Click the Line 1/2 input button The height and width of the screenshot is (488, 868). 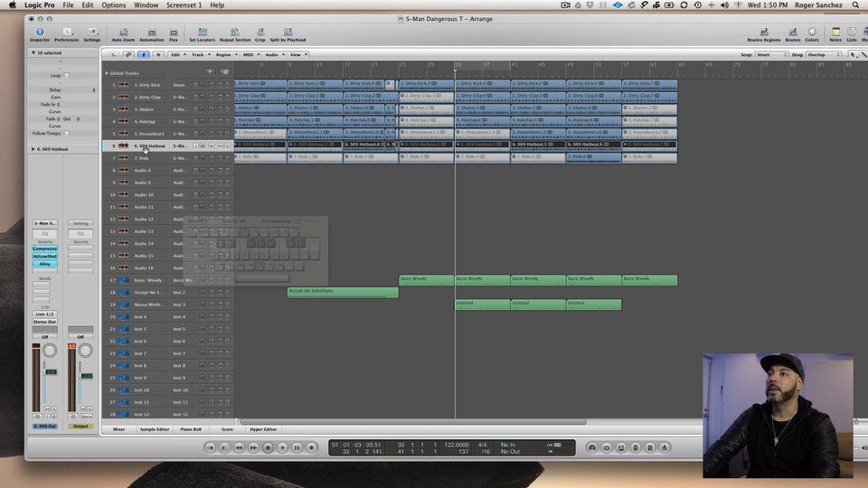(45, 314)
